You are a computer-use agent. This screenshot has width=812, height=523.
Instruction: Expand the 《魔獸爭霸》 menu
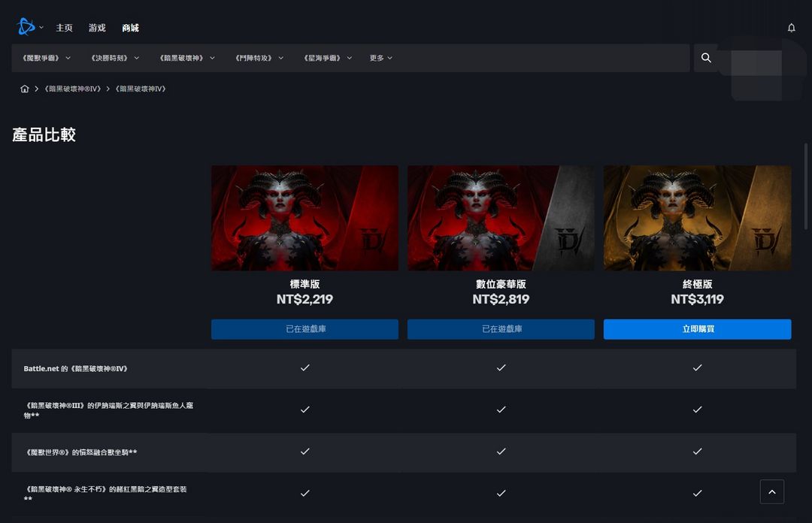tap(46, 58)
